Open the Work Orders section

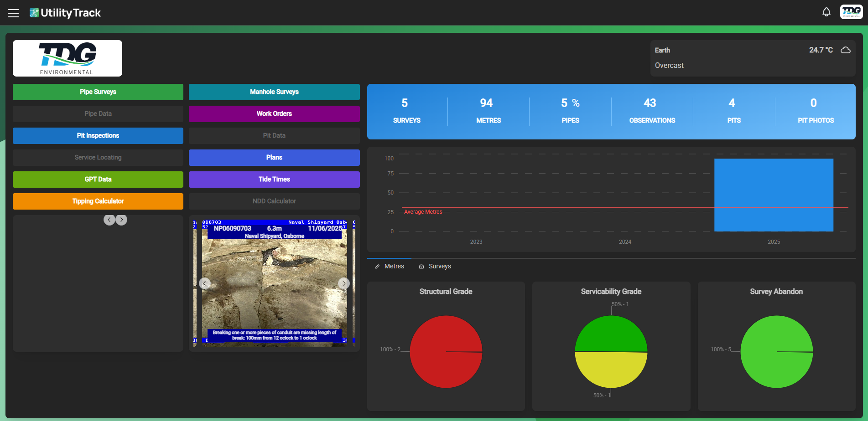(274, 113)
